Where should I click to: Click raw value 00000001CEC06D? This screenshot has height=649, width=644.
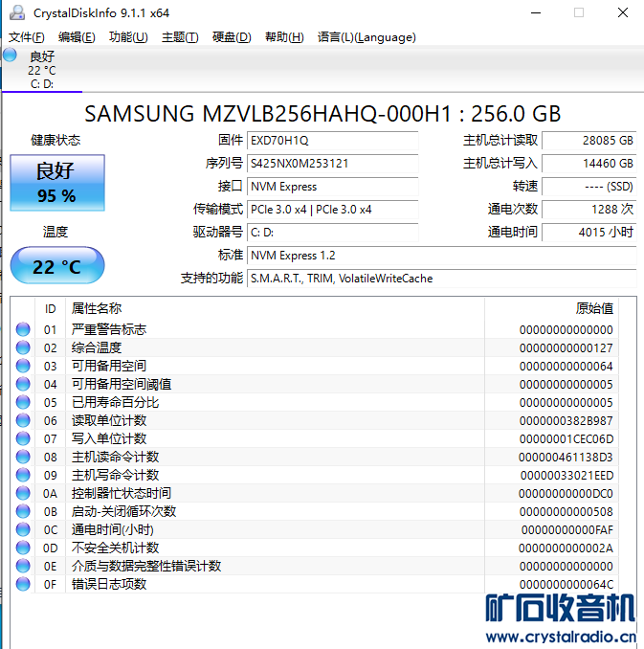click(566, 439)
